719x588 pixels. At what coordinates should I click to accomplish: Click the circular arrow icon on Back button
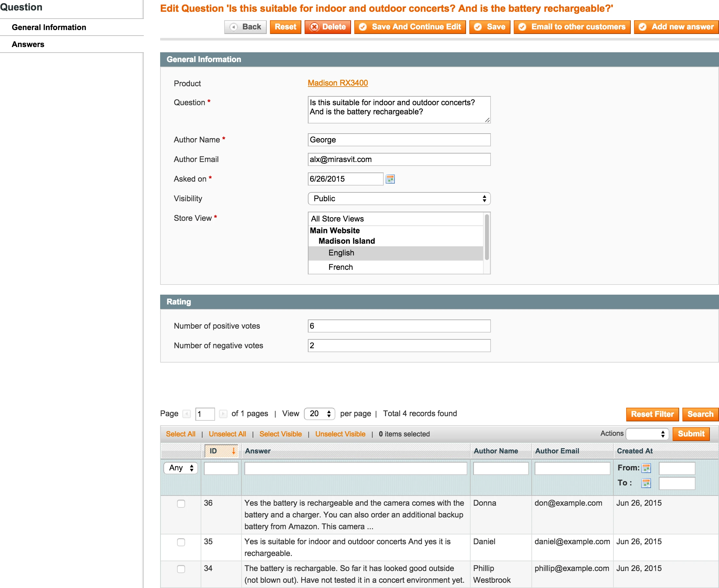234,27
